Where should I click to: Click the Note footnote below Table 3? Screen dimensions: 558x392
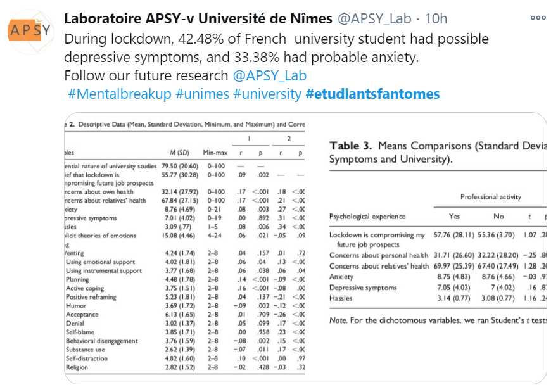(x=437, y=320)
